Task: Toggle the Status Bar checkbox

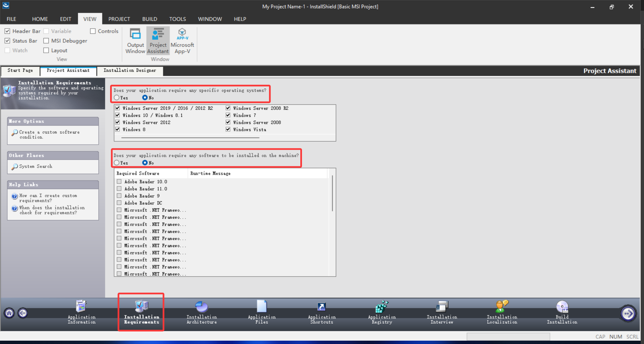Action: (7, 41)
